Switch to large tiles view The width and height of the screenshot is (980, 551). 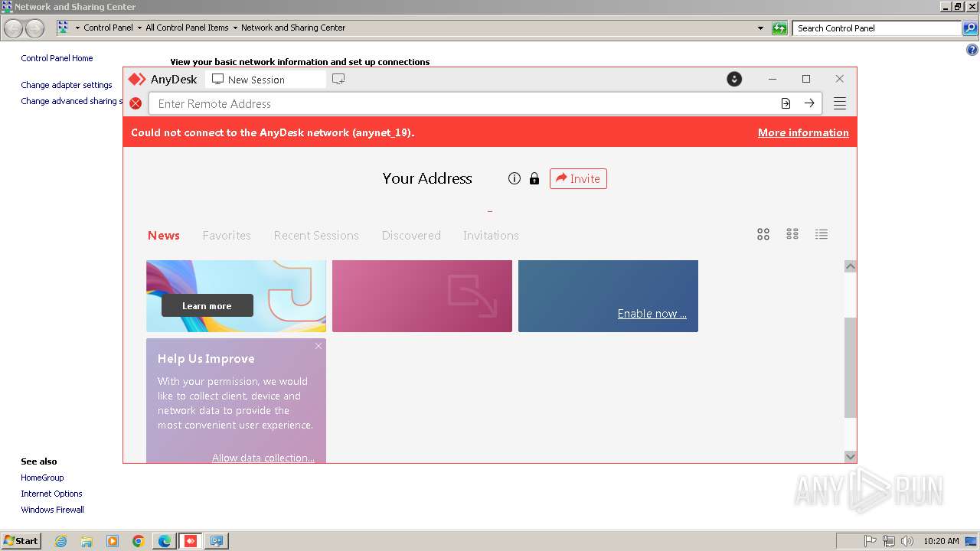pyautogui.click(x=763, y=234)
